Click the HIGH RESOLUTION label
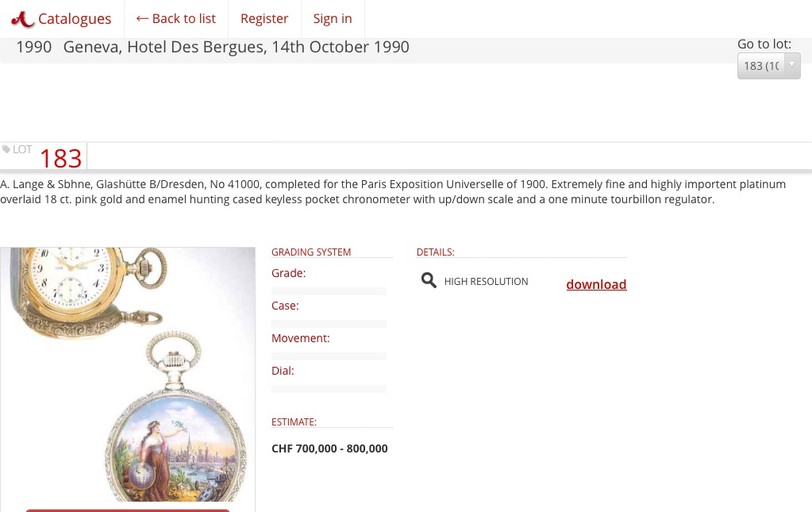 point(486,281)
